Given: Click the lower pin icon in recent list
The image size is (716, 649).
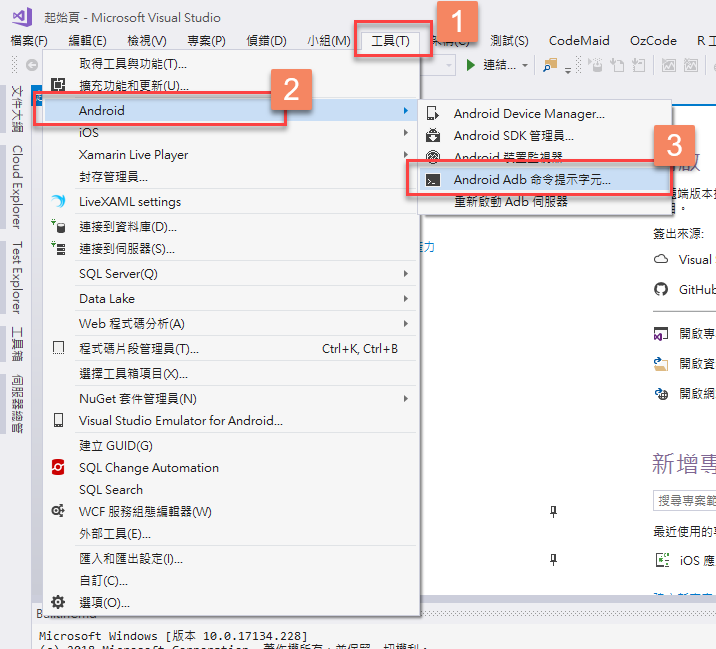Looking at the screenshot, I should pos(553,559).
